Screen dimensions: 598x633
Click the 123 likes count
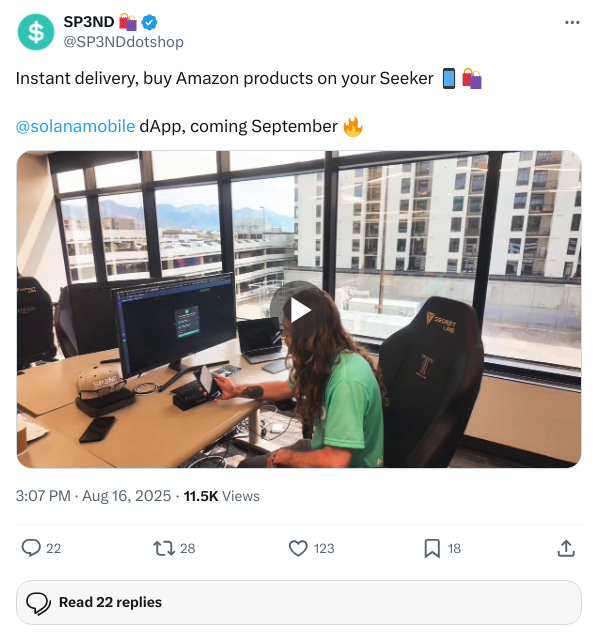324,548
